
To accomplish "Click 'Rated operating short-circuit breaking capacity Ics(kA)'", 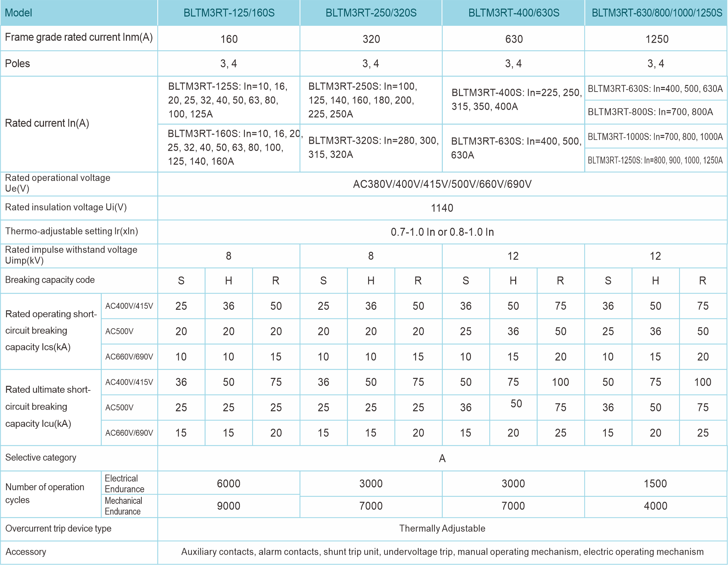I will (51, 331).
